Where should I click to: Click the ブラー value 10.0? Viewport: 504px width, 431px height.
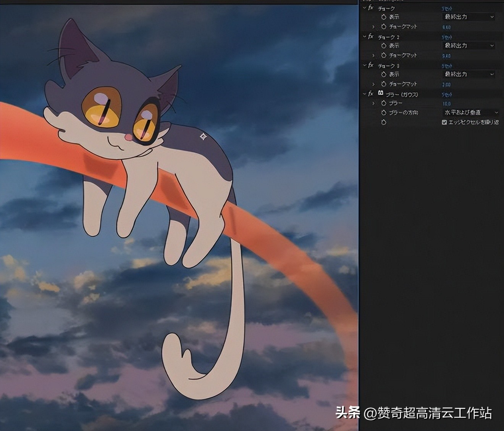tap(447, 103)
